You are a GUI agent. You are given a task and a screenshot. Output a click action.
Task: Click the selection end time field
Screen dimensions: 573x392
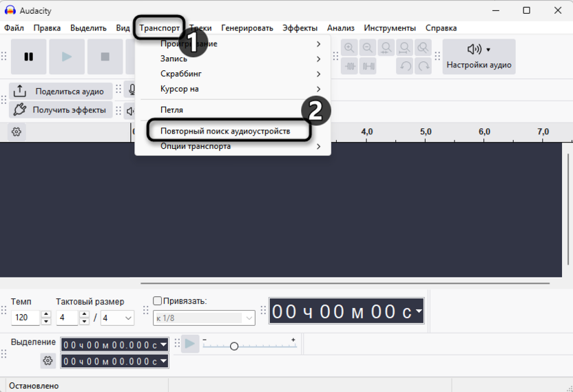click(114, 361)
